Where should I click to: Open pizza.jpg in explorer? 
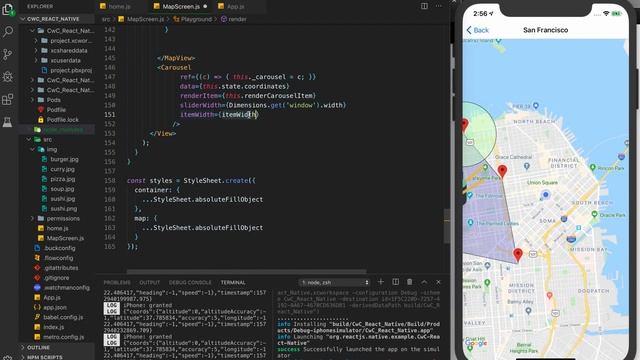click(63, 179)
